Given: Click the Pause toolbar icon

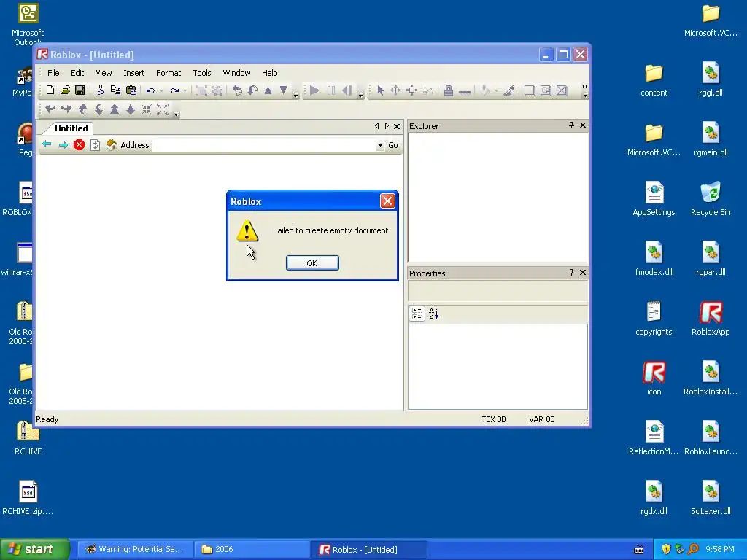Looking at the screenshot, I should pos(331,90).
